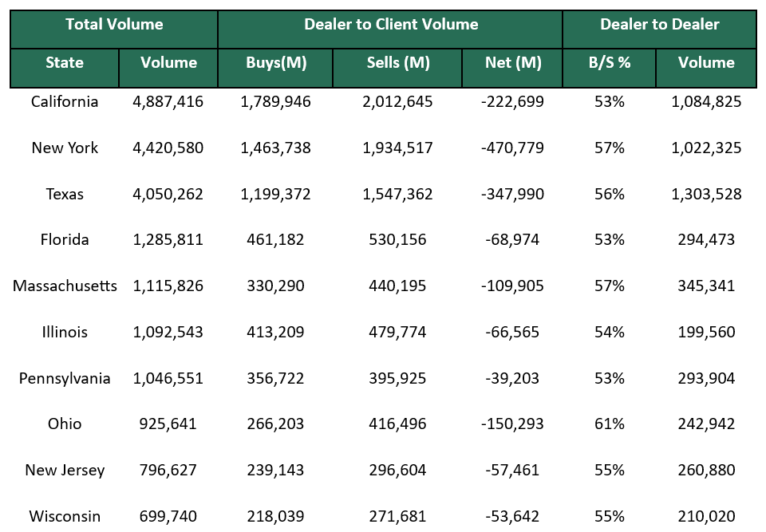
Task: Click California's net value -222,699
Action: [x=512, y=101]
